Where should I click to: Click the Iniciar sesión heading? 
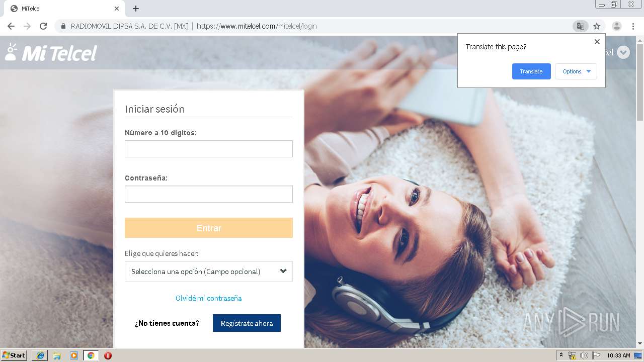pyautogui.click(x=154, y=109)
